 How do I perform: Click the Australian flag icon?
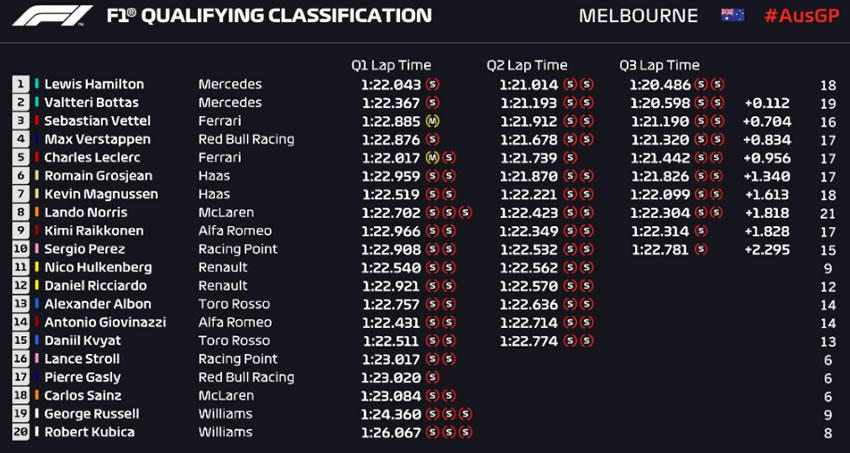coord(732,16)
